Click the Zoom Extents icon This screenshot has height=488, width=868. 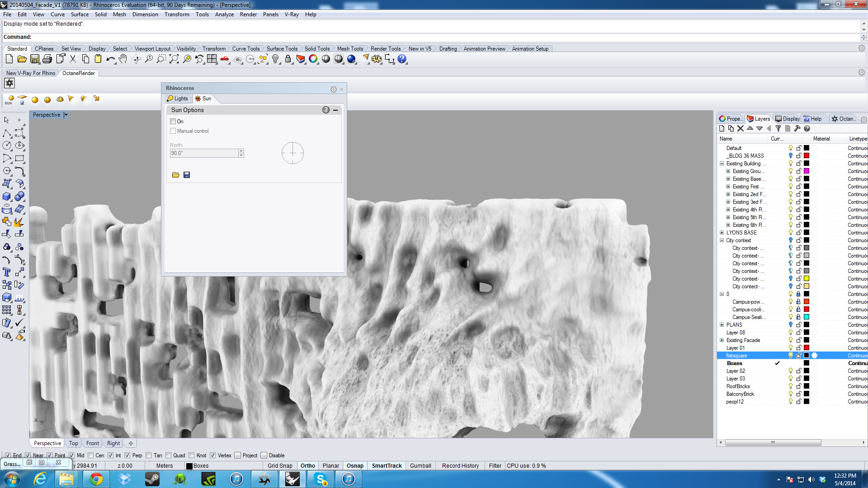point(174,59)
